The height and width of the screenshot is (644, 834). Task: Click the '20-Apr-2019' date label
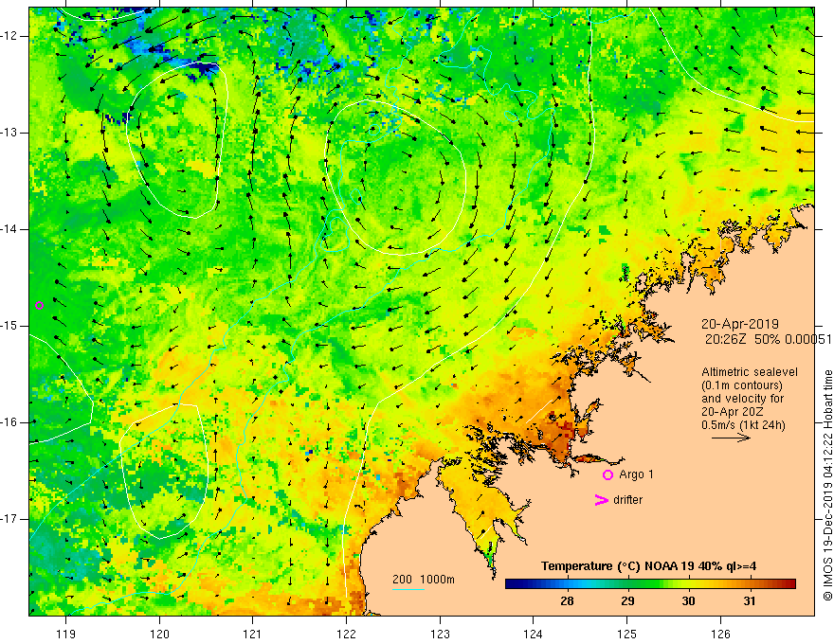click(x=740, y=324)
